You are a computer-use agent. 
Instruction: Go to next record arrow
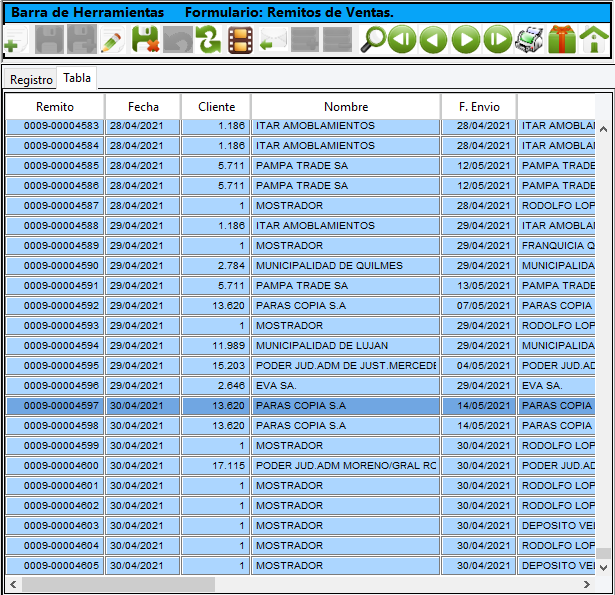pos(466,40)
